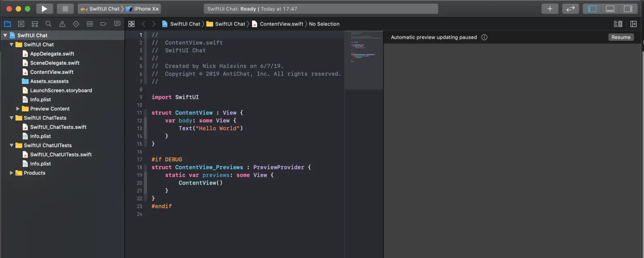Show the Debug navigator
This screenshot has height=258, width=644.
coord(90,24)
